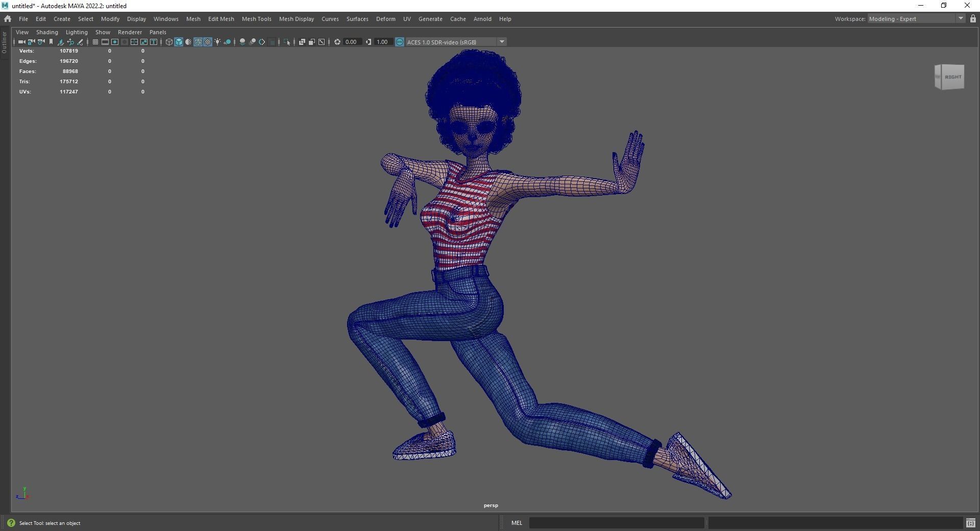
Task: Click the exposure aperture icon
Action: point(337,42)
